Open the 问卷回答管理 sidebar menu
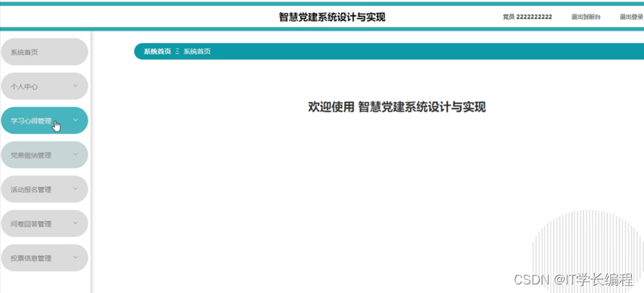The width and height of the screenshot is (644, 293). click(44, 224)
